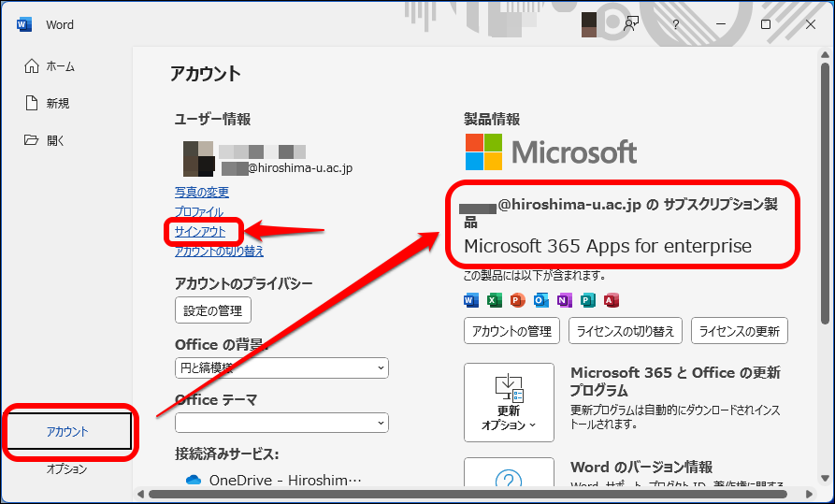Click the Excel product icon
Image resolution: width=835 pixels, height=504 pixels.
[495, 300]
